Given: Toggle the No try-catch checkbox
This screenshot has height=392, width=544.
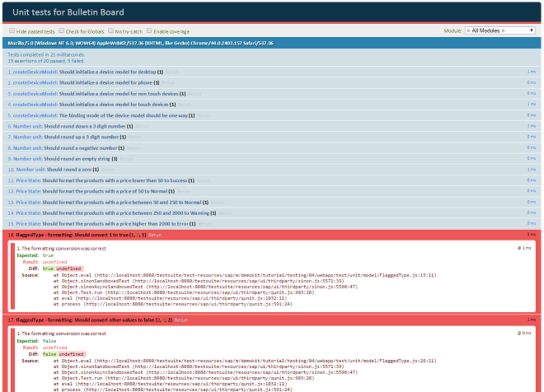Looking at the screenshot, I should pos(111,30).
